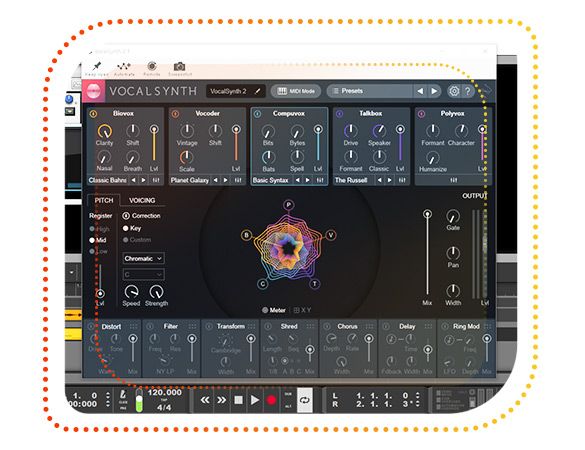This screenshot has width=585, height=450.
Task: Click the Screenshot camera icon
Action: click(x=179, y=66)
